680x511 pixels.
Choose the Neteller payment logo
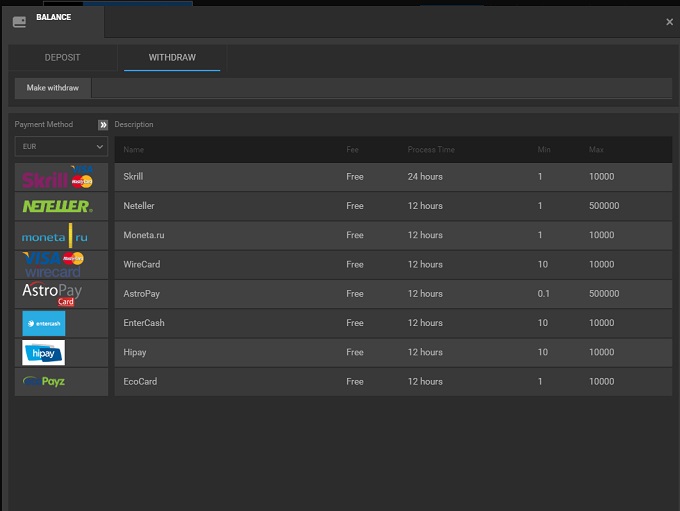(58, 206)
